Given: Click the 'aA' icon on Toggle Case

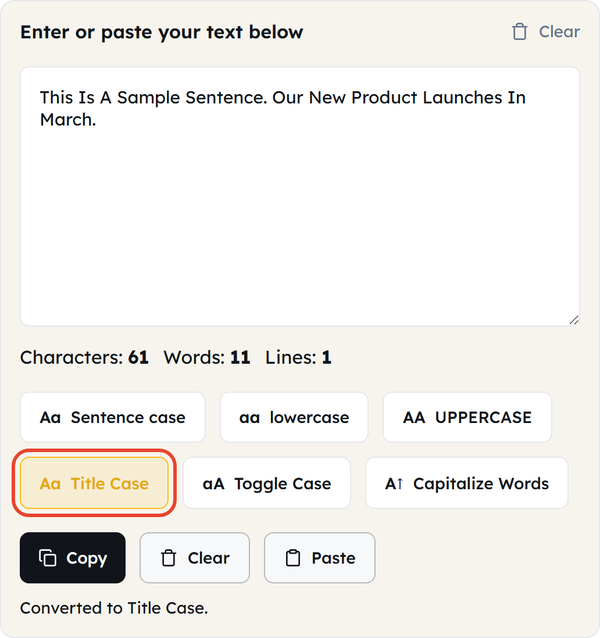Looking at the screenshot, I should (x=214, y=484).
